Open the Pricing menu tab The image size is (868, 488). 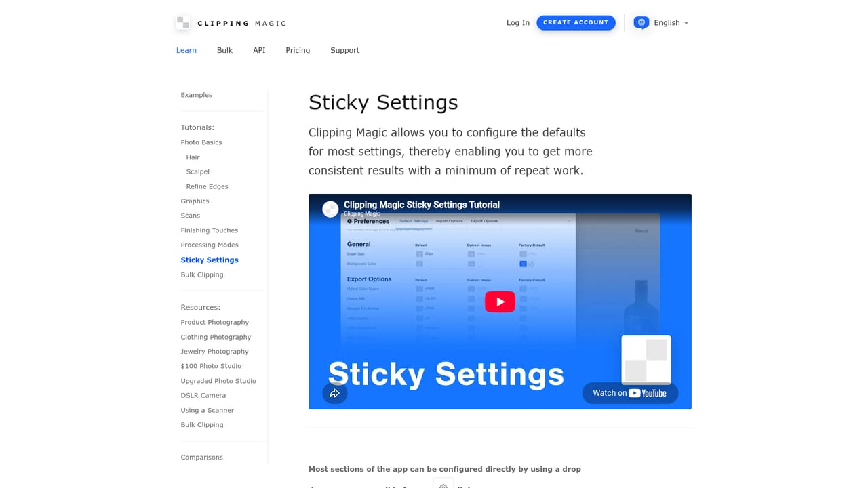coord(298,50)
